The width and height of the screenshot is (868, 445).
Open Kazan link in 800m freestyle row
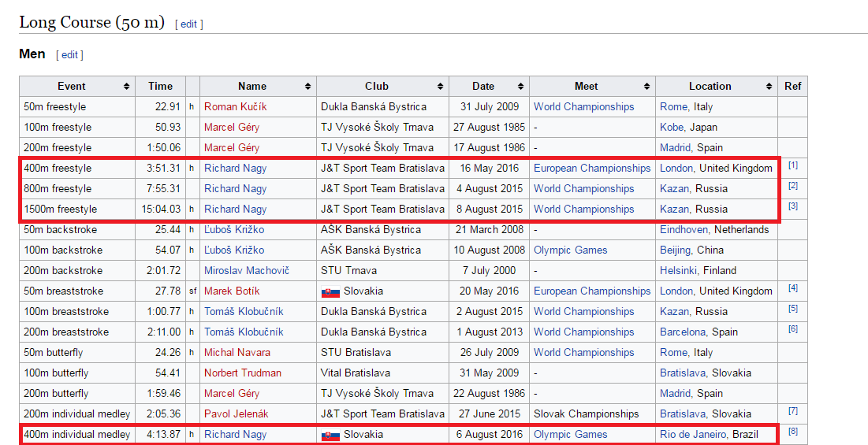click(674, 188)
